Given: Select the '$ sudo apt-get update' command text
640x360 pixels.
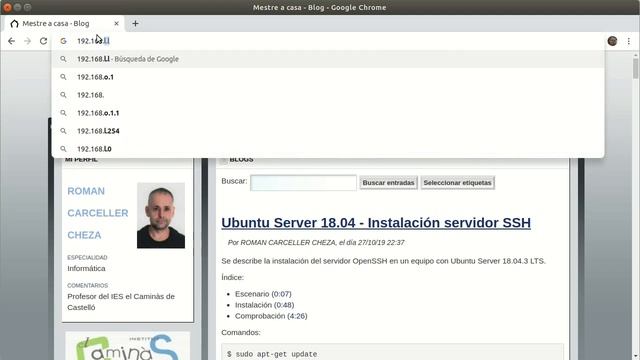Looking at the screenshot, I should 272,354.
